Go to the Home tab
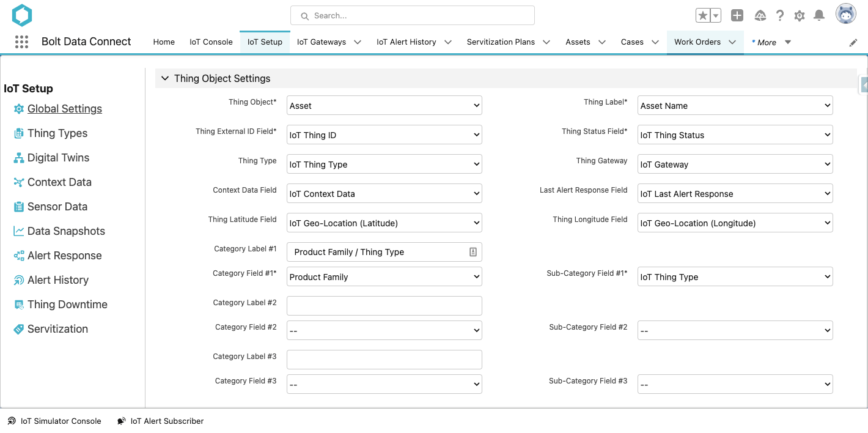The height and width of the screenshot is (433, 868). tap(164, 42)
